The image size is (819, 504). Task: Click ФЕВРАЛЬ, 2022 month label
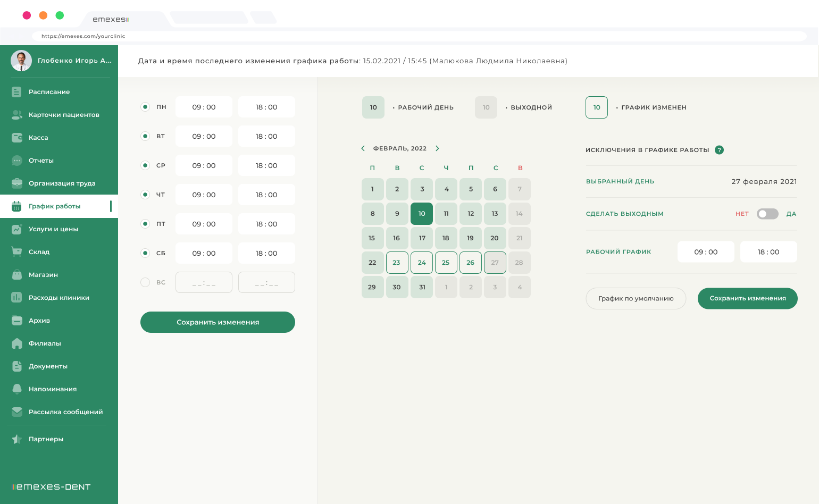point(400,148)
